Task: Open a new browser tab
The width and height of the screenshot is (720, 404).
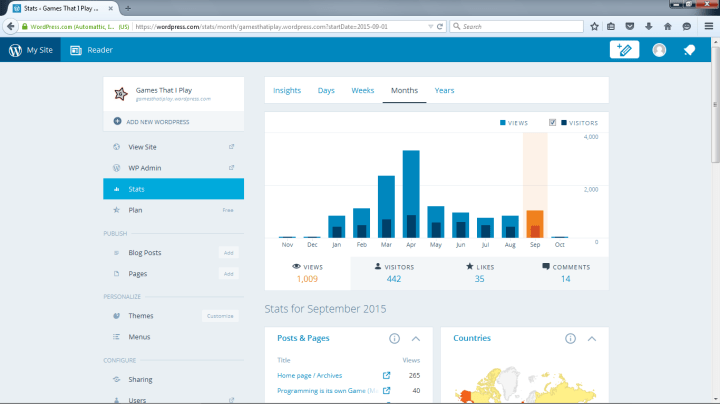Action: pos(128,8)
